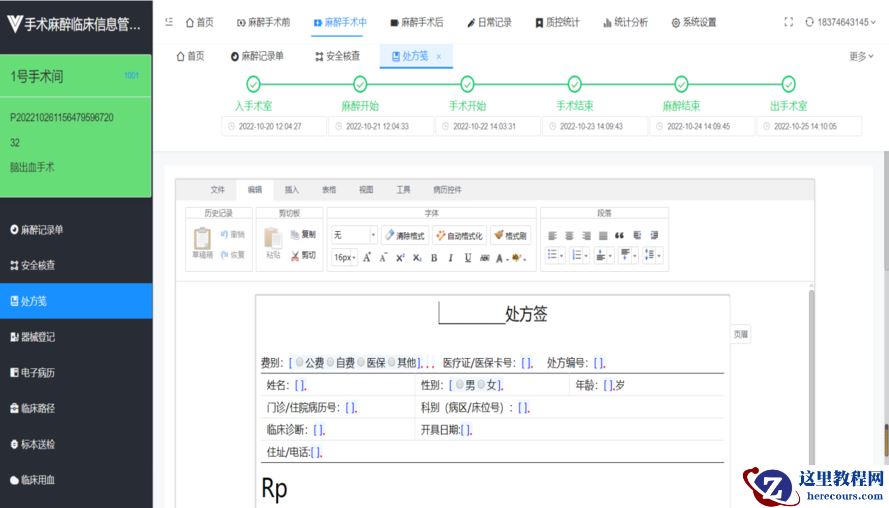
Task: Toggle fullscreen mode icon in top bar
Action: (x=788, y=22)
